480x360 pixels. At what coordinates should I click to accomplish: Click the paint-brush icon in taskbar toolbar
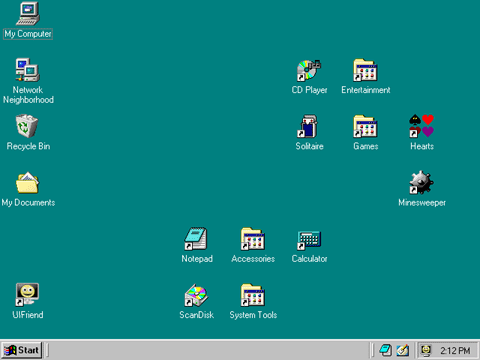pyautogui.click(x=403, y=350)
